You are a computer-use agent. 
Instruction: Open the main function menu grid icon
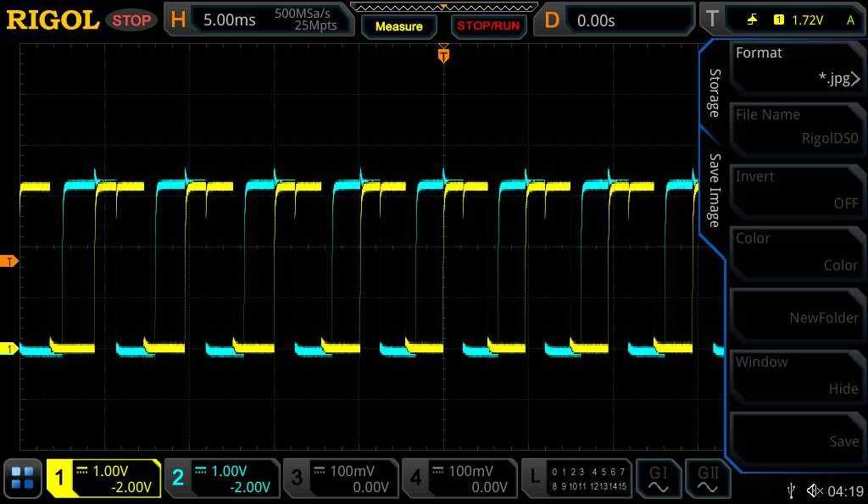[x=24, y=478]
